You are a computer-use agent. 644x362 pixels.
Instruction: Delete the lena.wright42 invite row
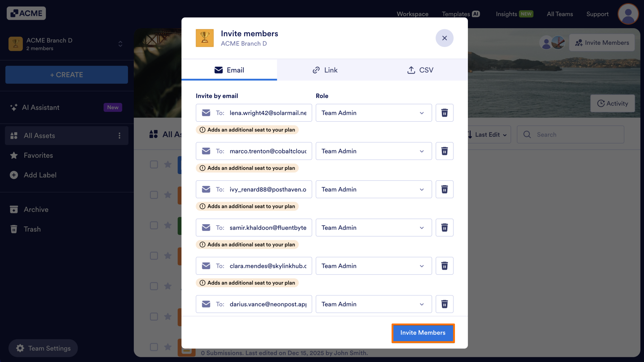point(444,113)
